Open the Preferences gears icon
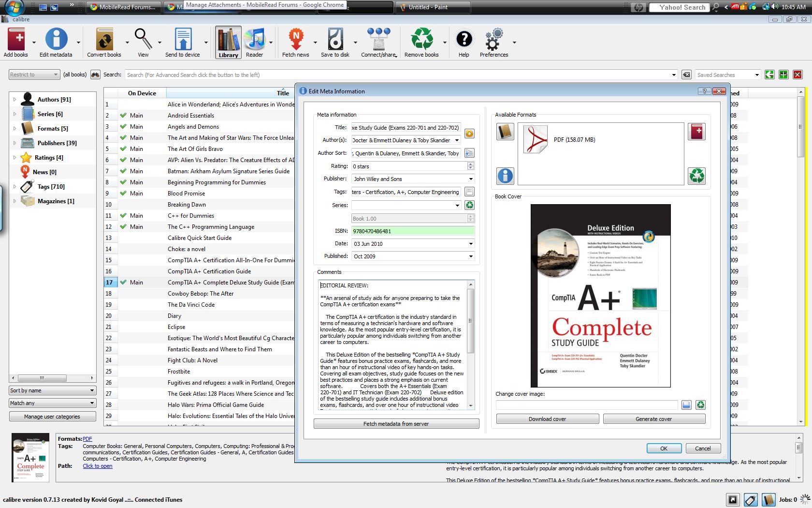This screenshot has width=812, height=508. point(493,40)
